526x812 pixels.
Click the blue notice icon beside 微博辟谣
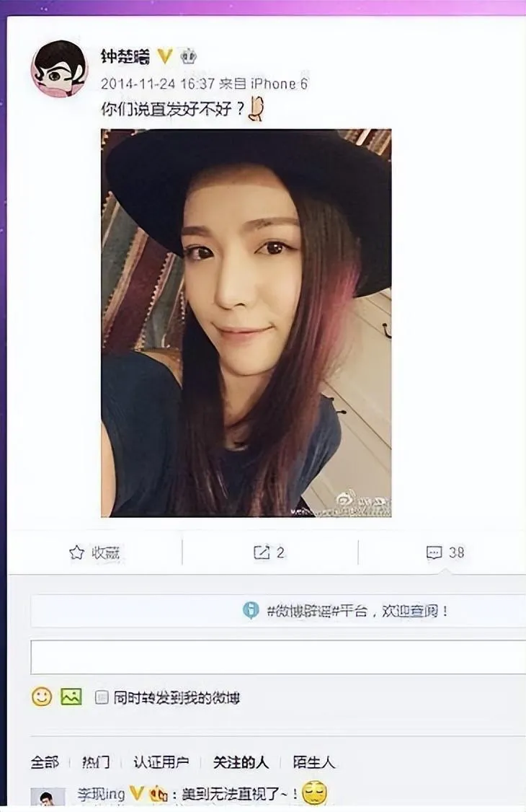tap(250, 611)
